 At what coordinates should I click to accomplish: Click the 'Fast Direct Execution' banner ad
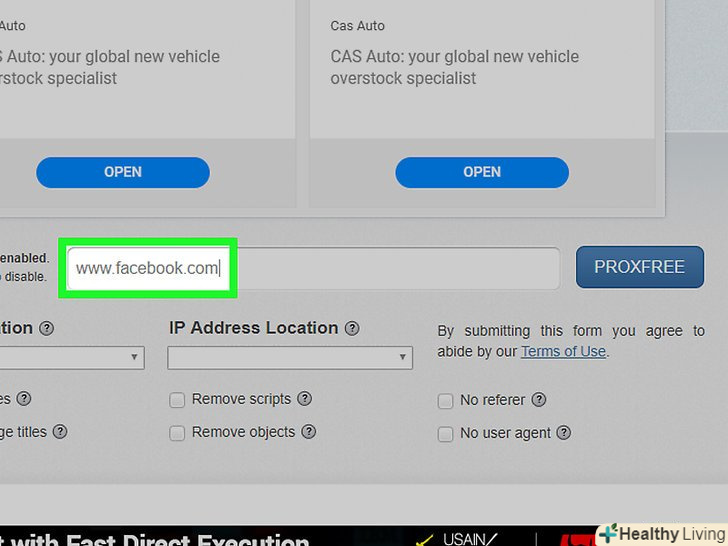click(x=297, y=536)
